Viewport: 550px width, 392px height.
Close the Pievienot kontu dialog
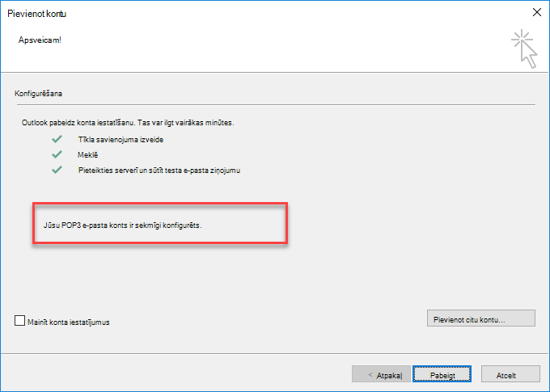(537, 13)
